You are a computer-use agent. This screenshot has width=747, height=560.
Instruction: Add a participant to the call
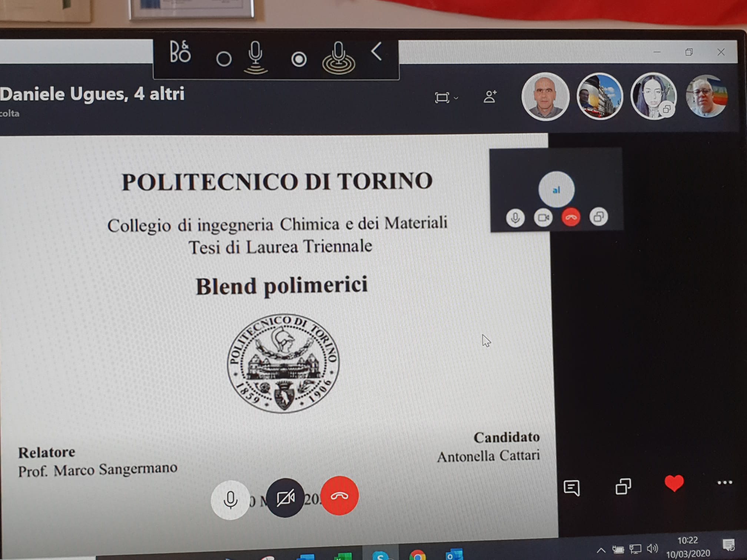click(490, 97)
